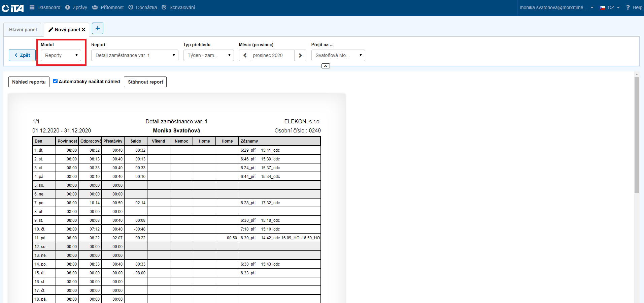Go to next month arrow
This screenshot has height=303, width=644.
300,55
